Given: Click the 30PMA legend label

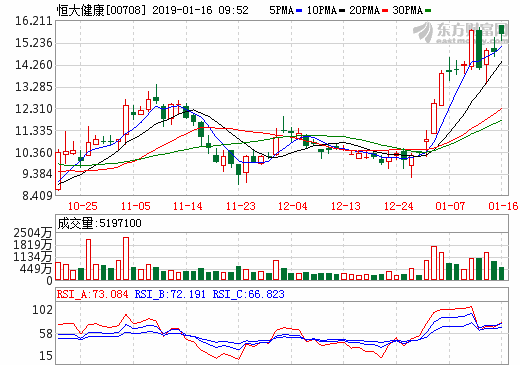Looking at the screenshot, I should click(408, 10).
